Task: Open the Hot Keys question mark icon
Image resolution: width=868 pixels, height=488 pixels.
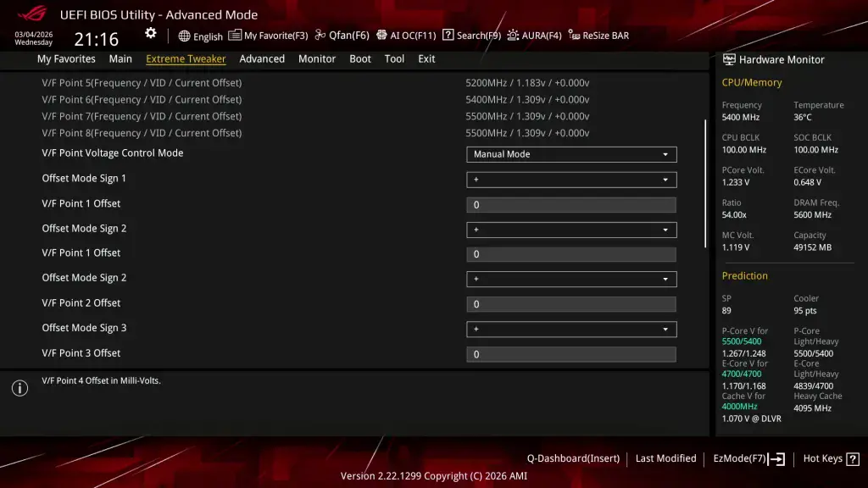Action: coord(853,458)
